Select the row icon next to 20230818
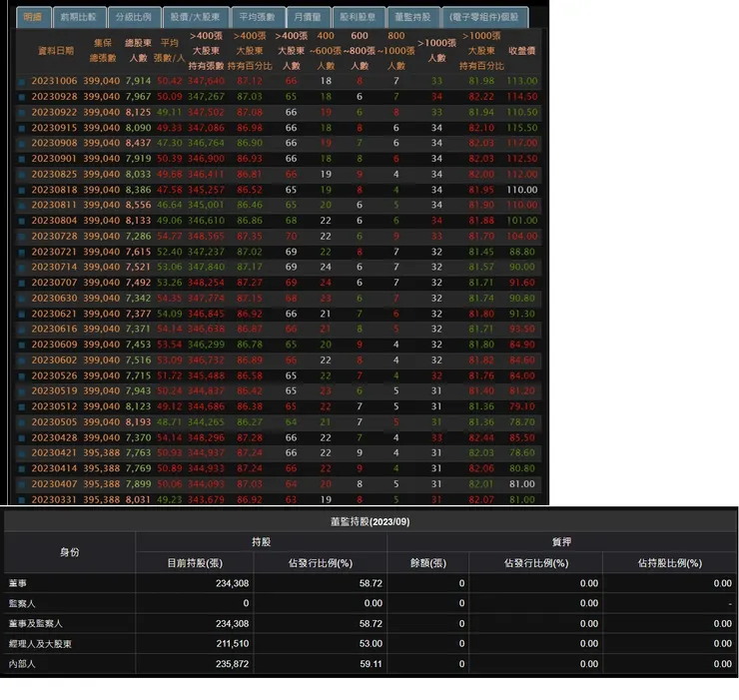 [22, 191]
